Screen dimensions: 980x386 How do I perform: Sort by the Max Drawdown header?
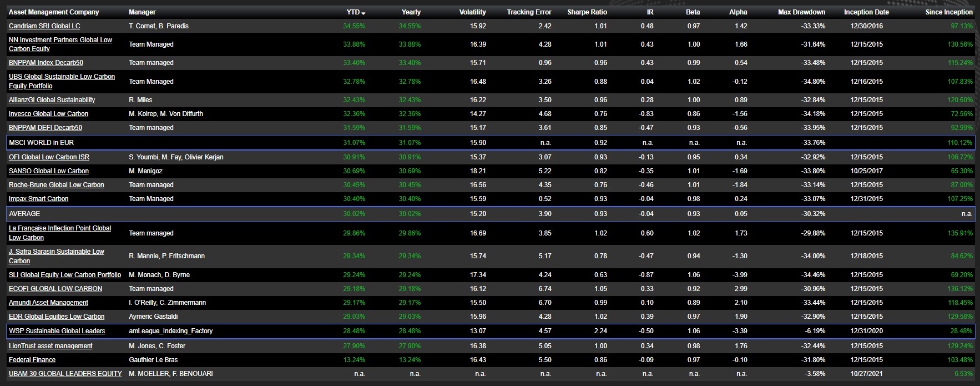tap(802, 12)
